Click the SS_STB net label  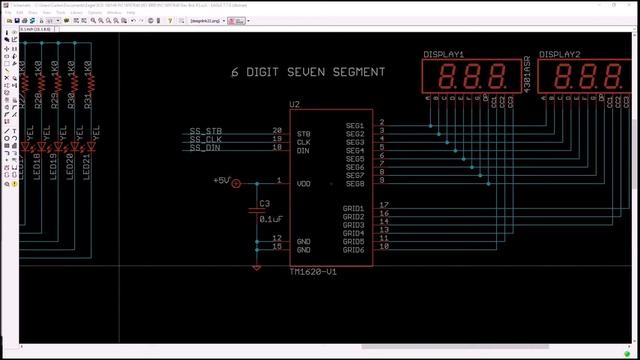[x=206, y=131]
